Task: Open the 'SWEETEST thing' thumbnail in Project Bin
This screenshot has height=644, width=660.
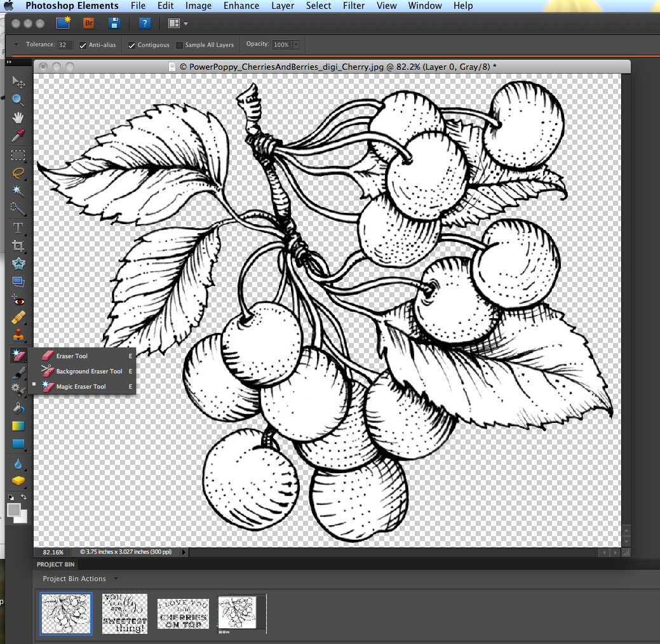Action: coord(125,614)
